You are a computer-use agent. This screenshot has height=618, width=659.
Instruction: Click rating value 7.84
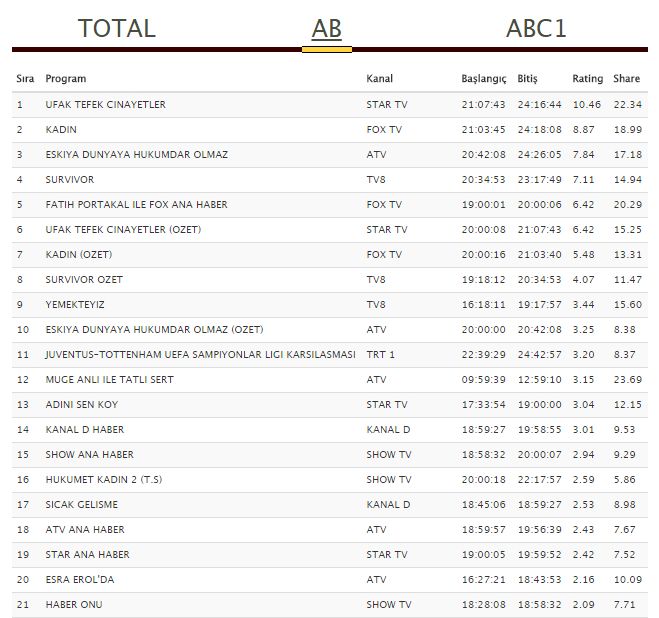(584, 155)
